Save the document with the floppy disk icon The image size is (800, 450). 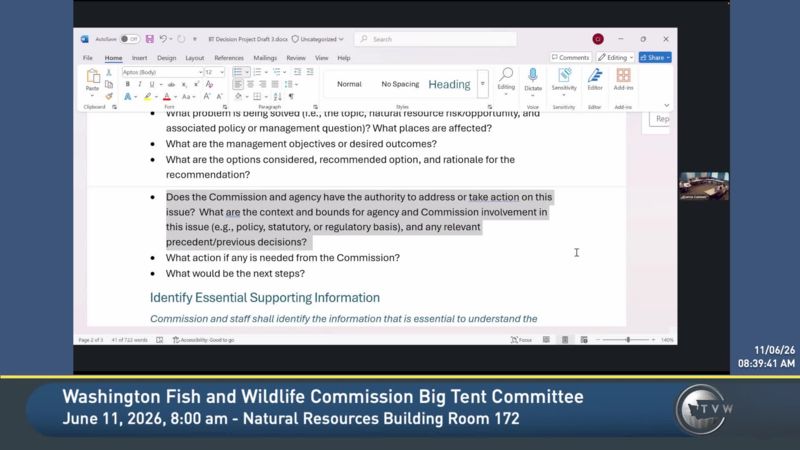149,39
